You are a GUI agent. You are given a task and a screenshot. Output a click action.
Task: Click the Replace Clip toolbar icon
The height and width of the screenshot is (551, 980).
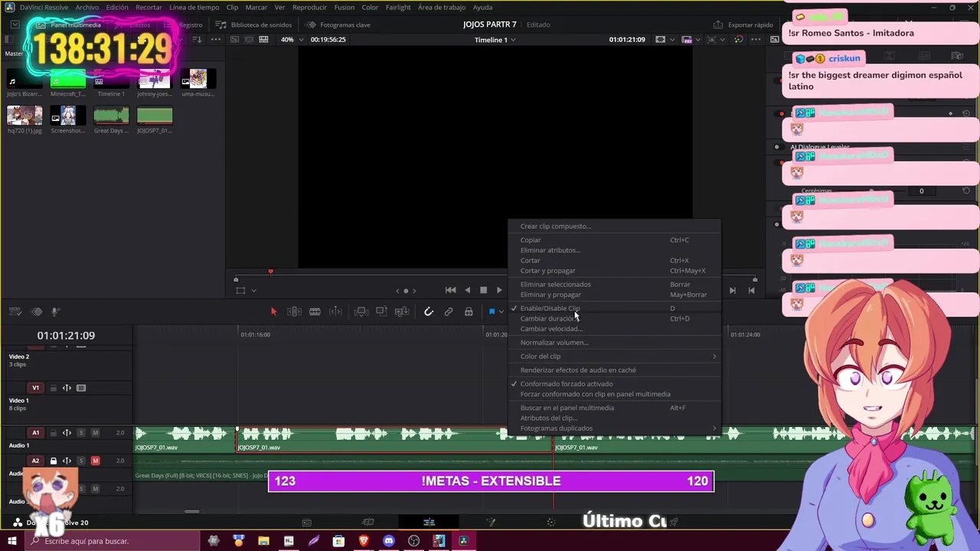[x=402, y=311]
